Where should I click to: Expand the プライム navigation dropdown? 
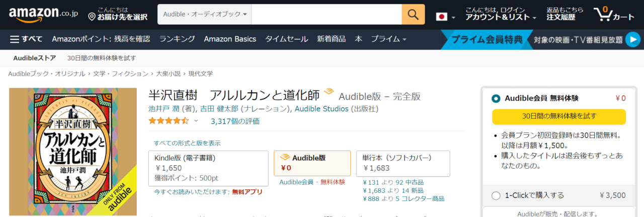pos(388,39)
